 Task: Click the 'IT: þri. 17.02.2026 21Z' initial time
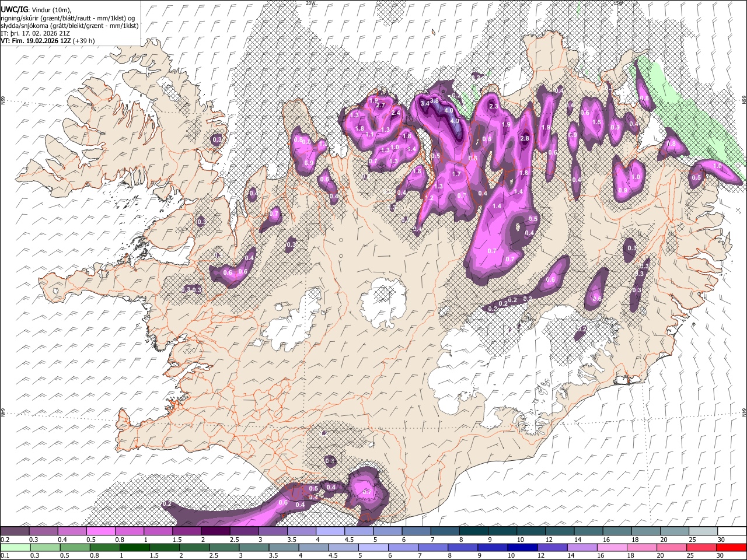(x=34, y=33)
